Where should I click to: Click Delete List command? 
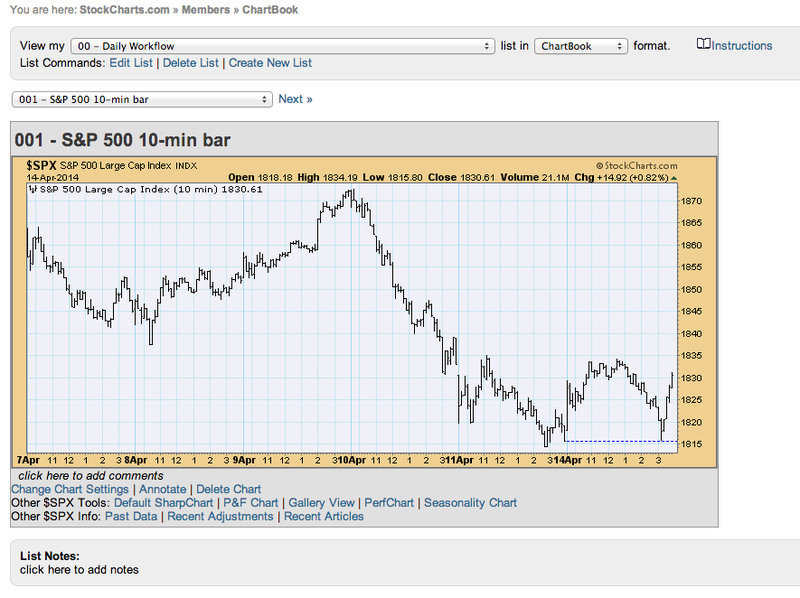tap(190, 63)
